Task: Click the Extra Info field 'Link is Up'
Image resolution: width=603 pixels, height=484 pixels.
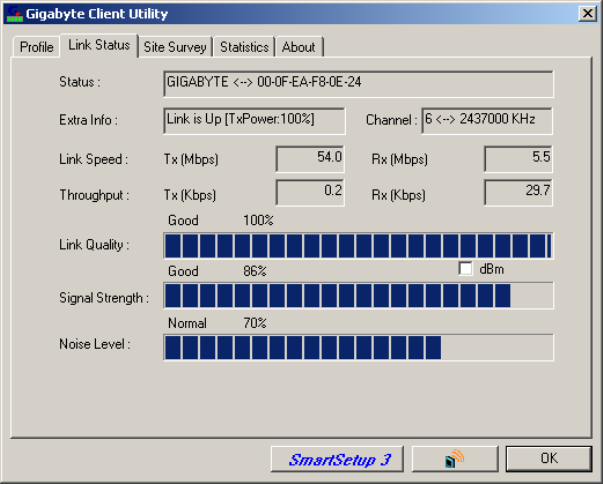Action: [254, 121]
